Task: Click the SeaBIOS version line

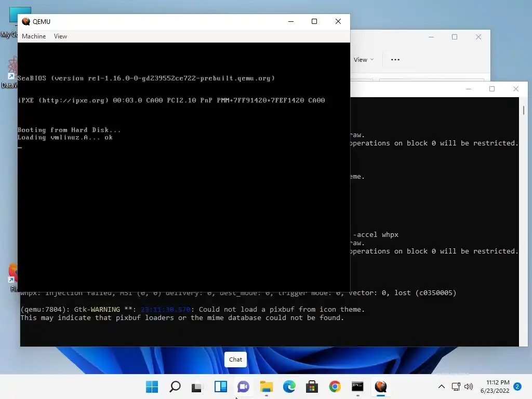Action: (146, 78)
